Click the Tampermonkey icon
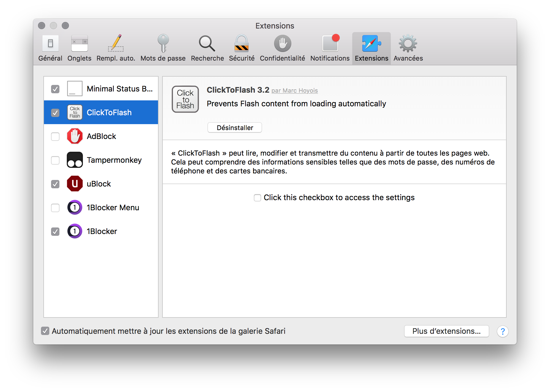 (x=75, y=160)
